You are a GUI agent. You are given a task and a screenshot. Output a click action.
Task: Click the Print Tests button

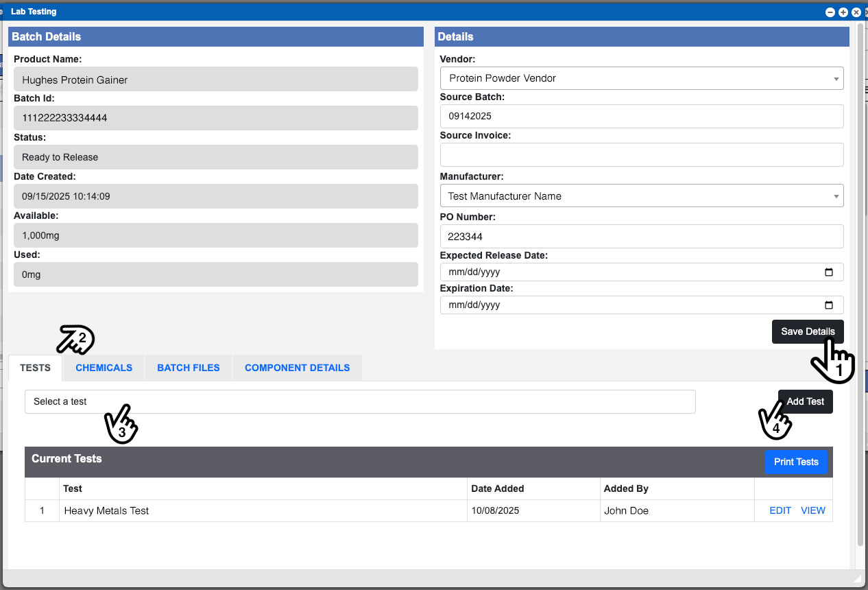coord(795,462)
